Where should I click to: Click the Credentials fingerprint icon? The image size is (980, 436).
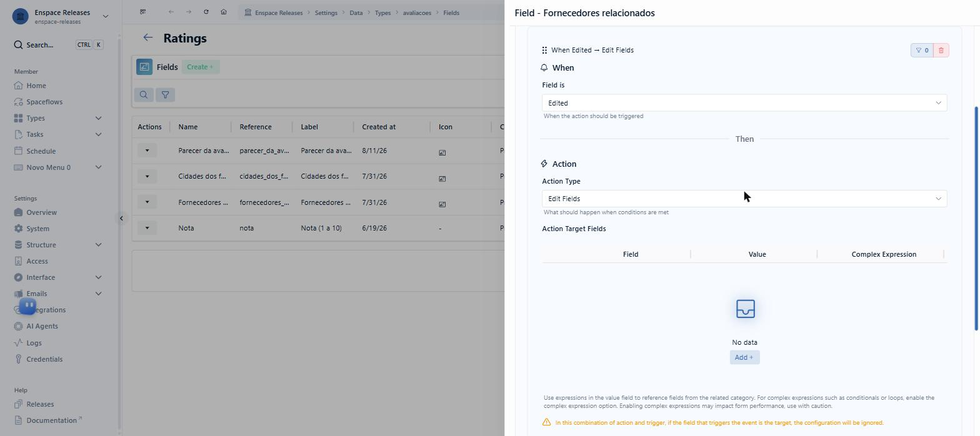pos(18,359)
